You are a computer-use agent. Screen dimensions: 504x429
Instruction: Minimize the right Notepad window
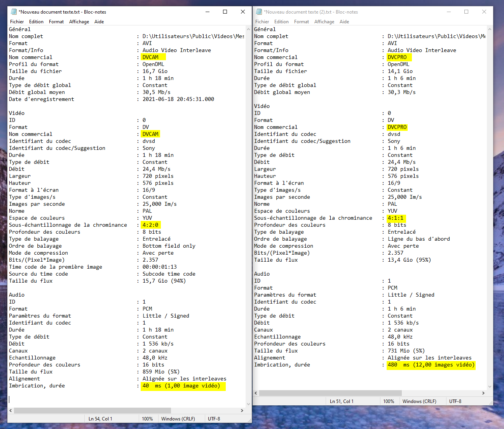(x=448, y=12)
